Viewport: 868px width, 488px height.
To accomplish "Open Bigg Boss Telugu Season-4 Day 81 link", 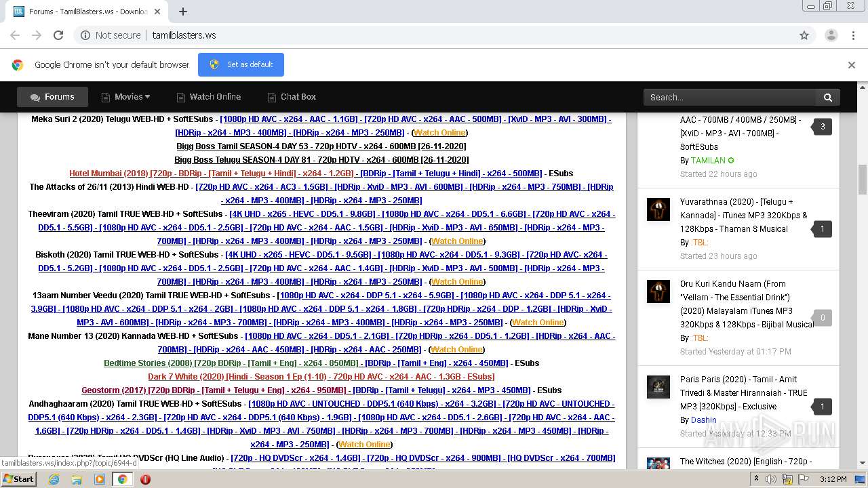I will tap(321, 160).
